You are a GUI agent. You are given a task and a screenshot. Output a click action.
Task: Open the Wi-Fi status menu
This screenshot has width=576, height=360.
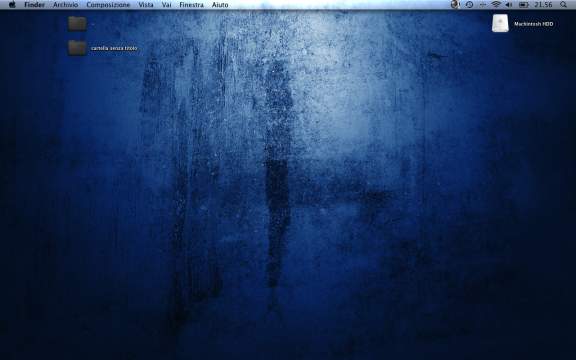tap(496, 5)
